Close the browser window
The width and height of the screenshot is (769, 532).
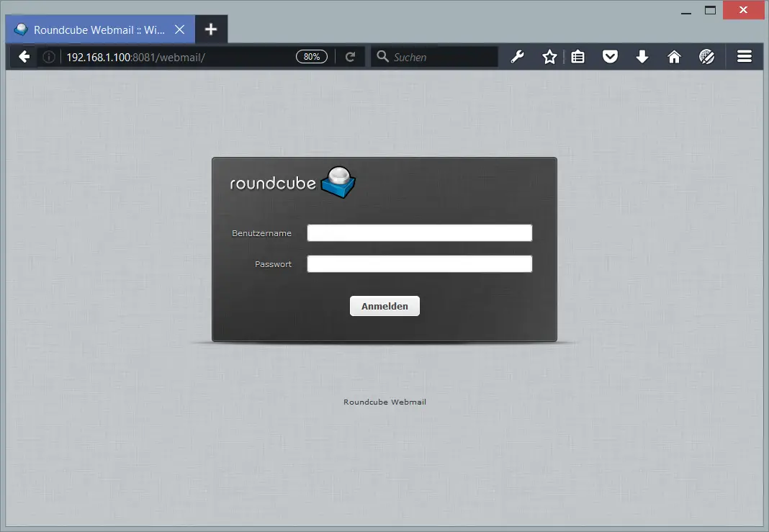click(744, 10)
